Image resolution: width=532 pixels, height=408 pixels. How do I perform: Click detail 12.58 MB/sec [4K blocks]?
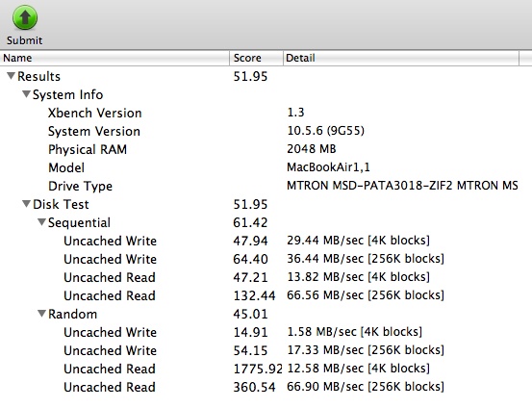point(358,369)
